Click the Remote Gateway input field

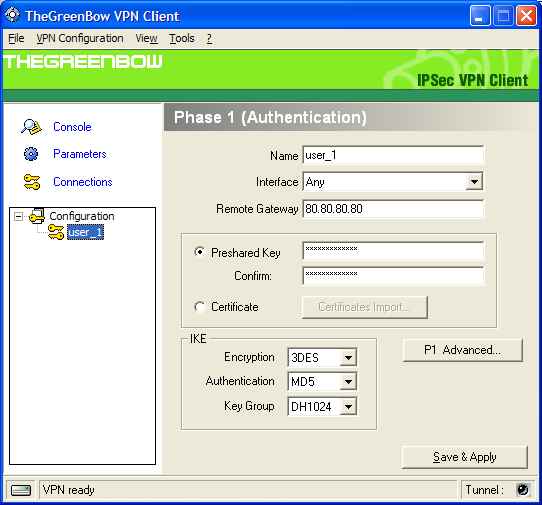[393, 209]
